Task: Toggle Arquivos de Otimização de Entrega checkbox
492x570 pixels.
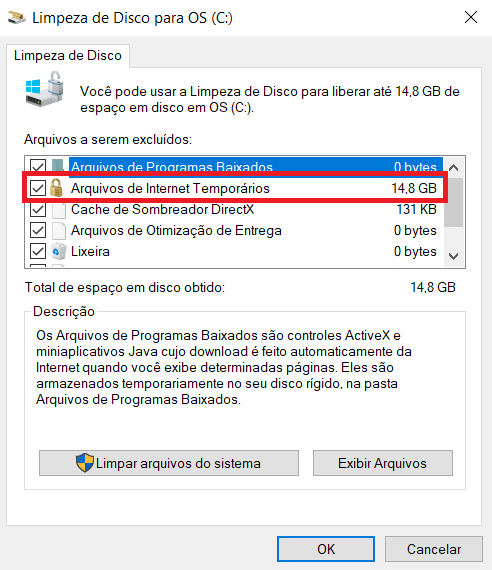Action: click(38, 230)
